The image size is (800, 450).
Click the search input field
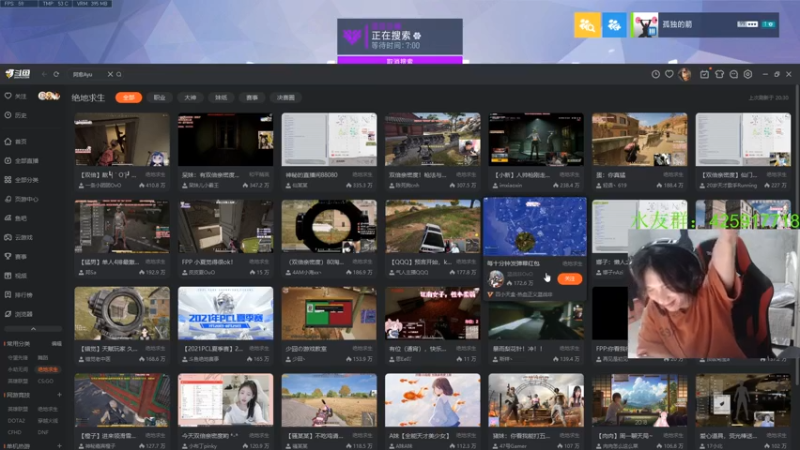coord(88,74)
